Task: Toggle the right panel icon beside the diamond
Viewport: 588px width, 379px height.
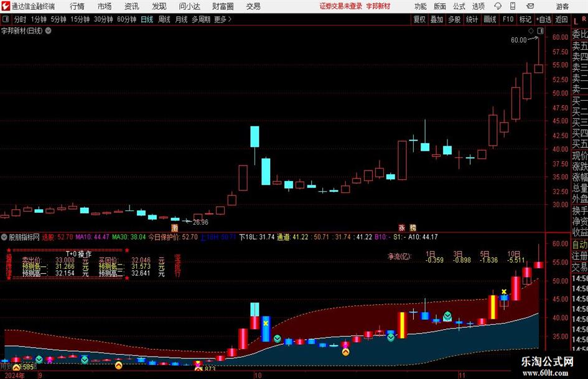Action: [x=540, y=31]
